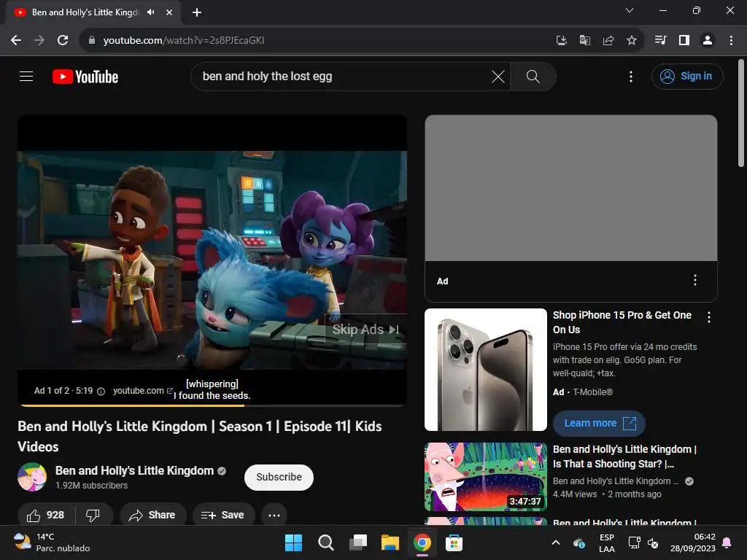Clear the search box with X
The width and height of the screenshot is (747, 560).
coord(498,77)
